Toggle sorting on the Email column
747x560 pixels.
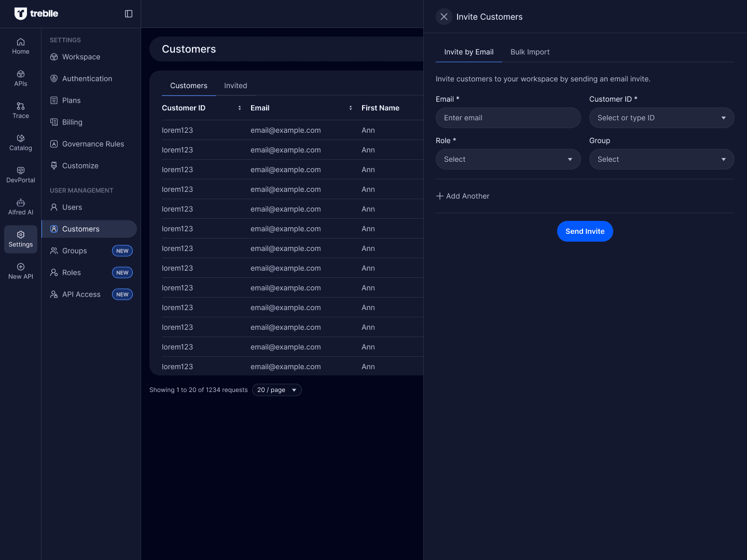351,108
